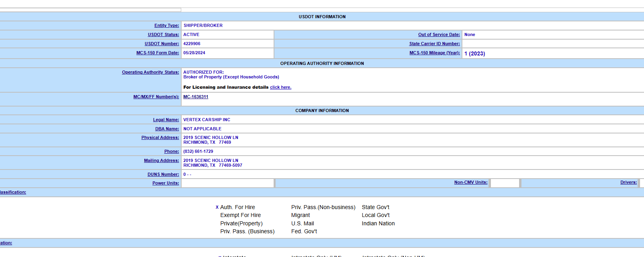Click the OPERATING AUTHORITY INFORMATION header
Viewport: 644px width, 257px height.
[x=322, y=63]
